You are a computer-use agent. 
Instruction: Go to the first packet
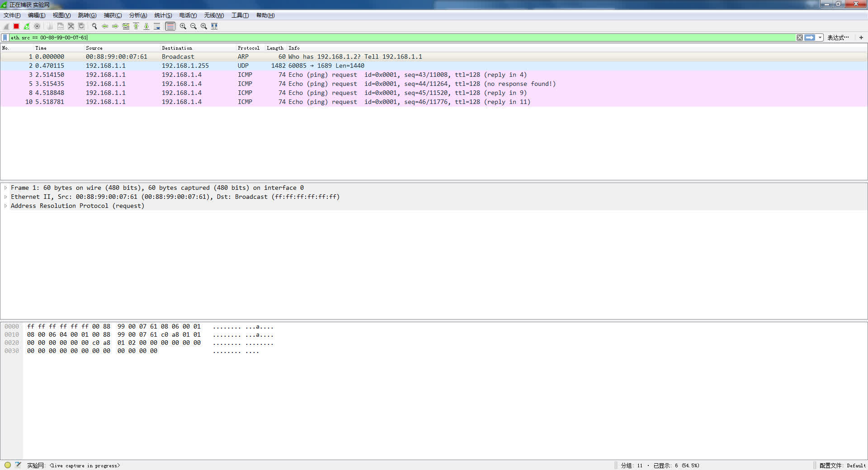point(136,26)
